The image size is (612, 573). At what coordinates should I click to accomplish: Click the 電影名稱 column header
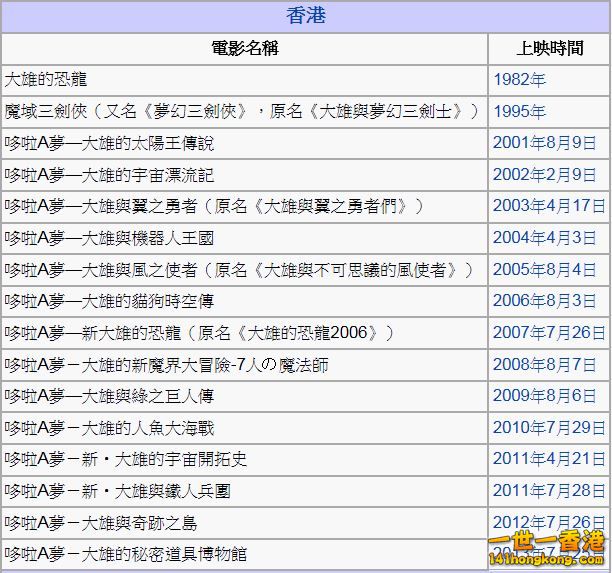(244, 48)
